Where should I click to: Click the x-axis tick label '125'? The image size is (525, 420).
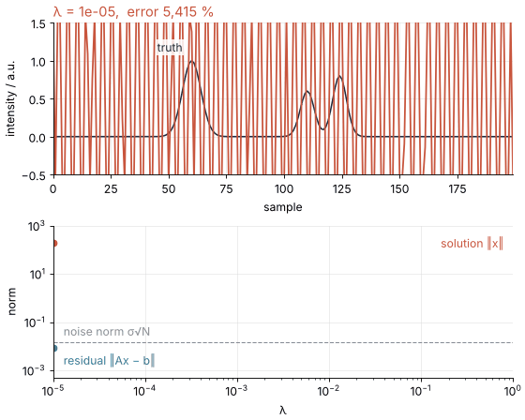(x=342, y=189)
